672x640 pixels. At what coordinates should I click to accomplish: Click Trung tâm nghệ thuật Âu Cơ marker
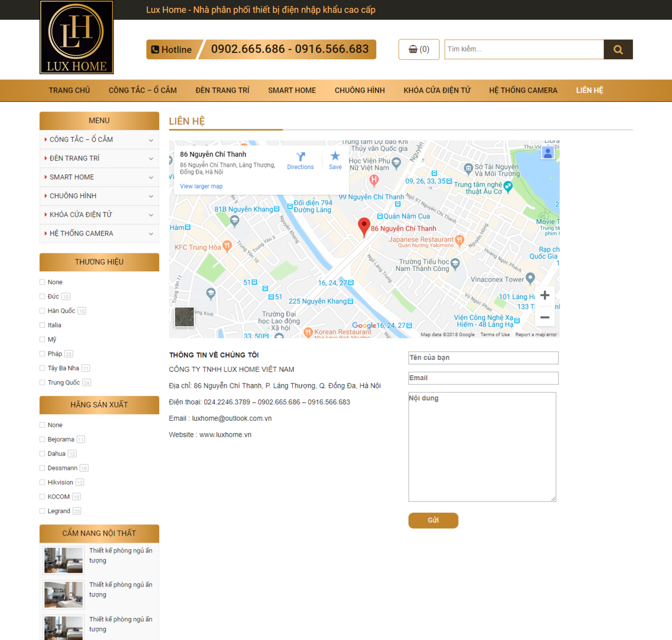(x=508, y=187)
